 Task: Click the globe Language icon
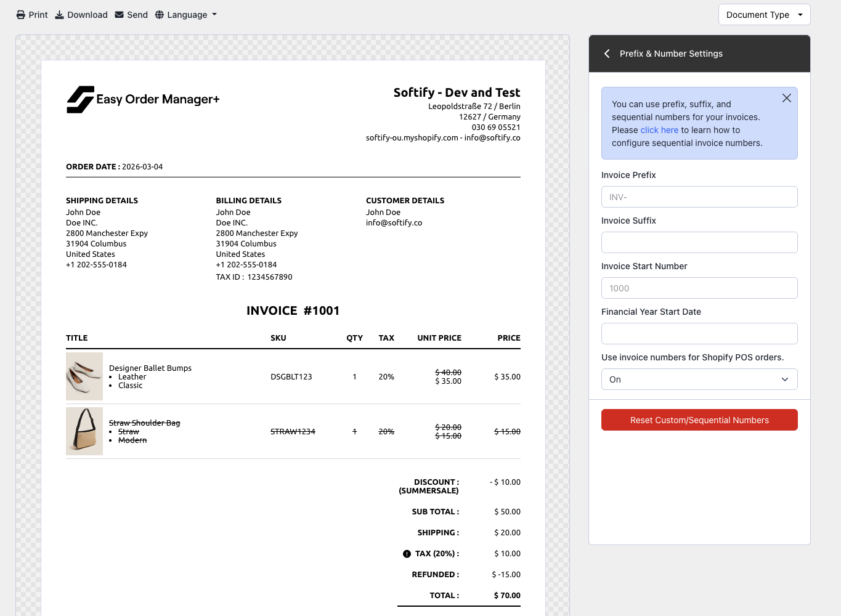click(x=160, y=15)
